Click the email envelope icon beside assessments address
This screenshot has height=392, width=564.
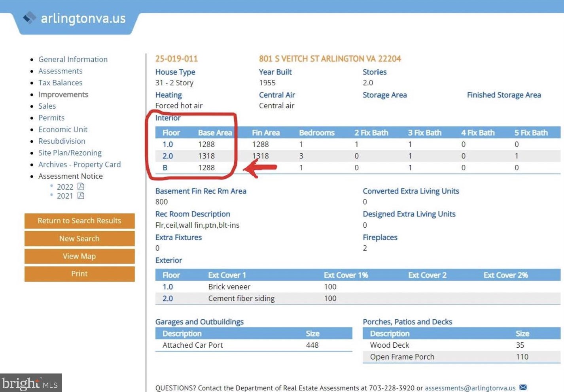523,387
